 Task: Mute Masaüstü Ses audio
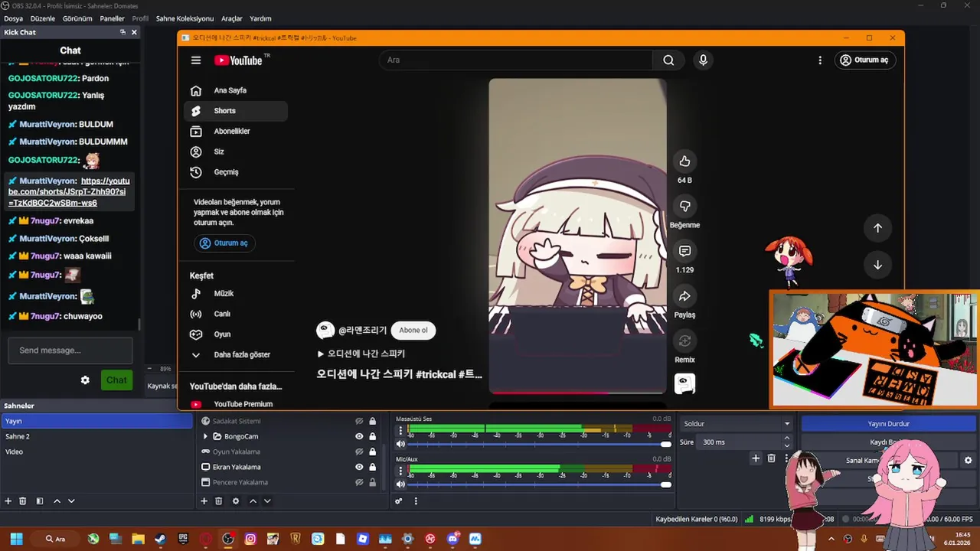(400, 444)
